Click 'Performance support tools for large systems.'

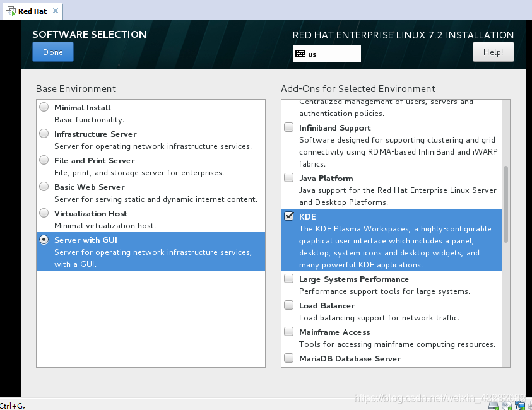click(x=384, y=291)
